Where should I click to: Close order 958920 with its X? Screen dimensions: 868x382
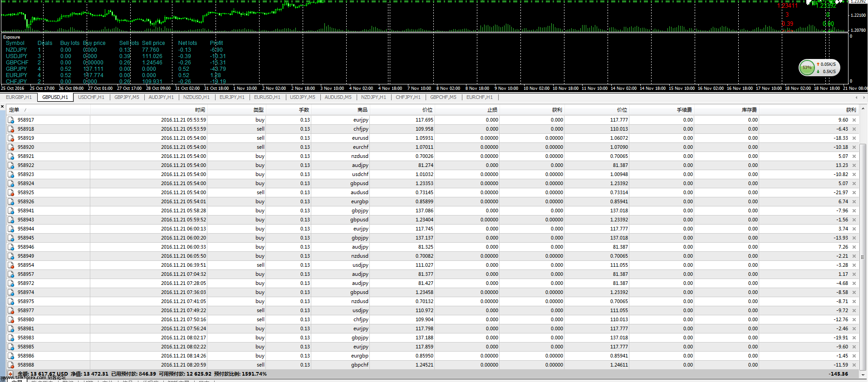854,147
